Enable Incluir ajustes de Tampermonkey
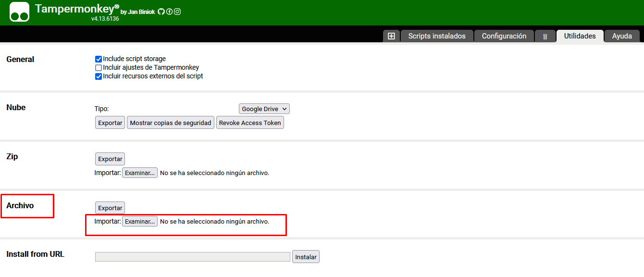644x277 pixels. (99, 68)
